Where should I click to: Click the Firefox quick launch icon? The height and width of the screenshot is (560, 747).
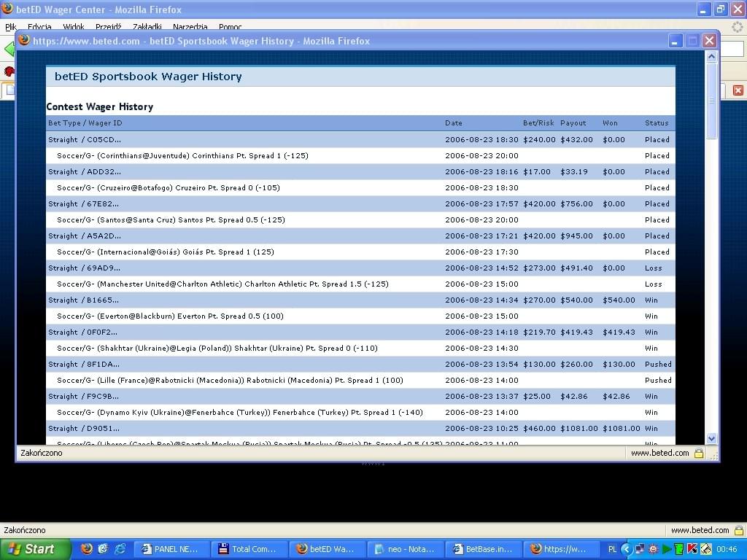(x=87, y=548)
